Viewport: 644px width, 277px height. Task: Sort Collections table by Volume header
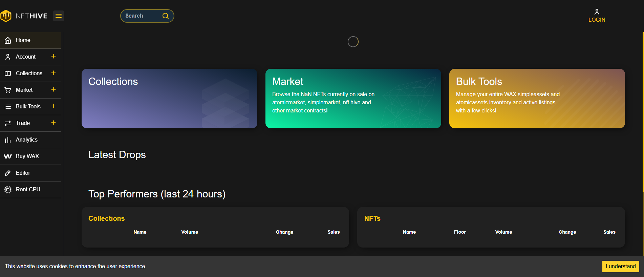coord(190,232)
